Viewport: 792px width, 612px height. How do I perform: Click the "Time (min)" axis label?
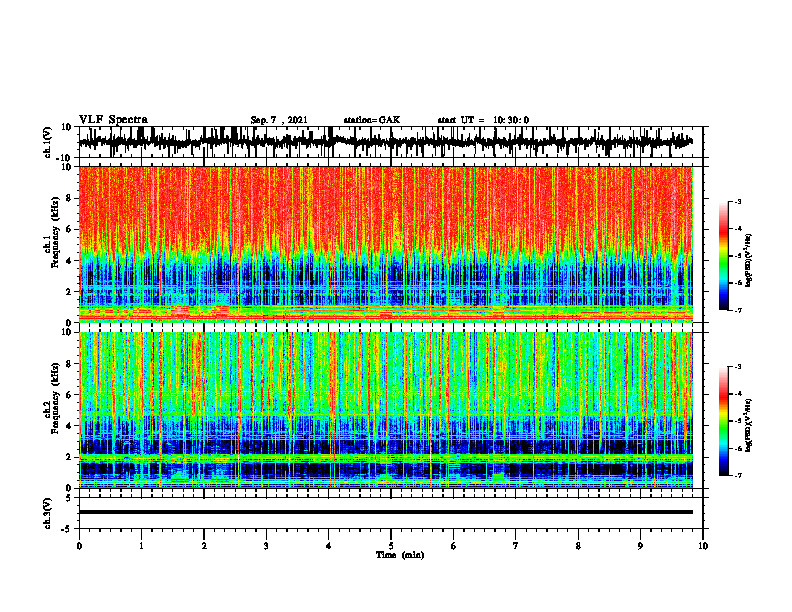pyautogui.click(x=400, y=555)
